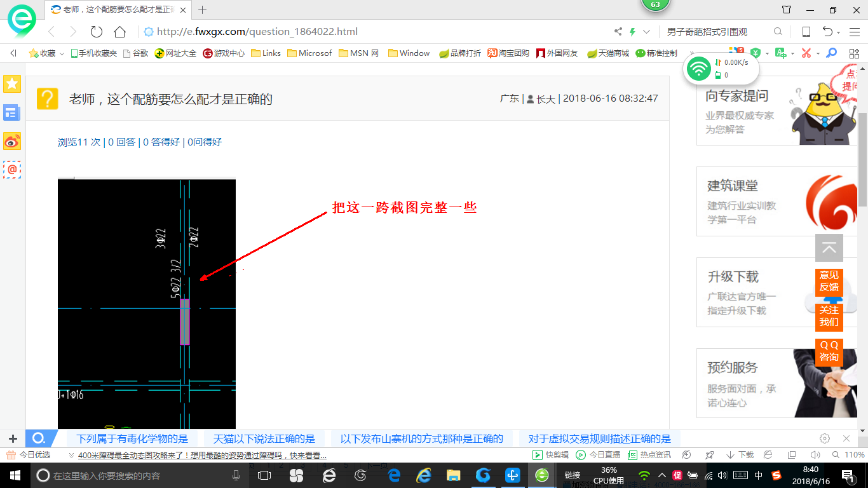Click the browser refresh icon
The image size is (868, 488).
[x=97, y=32]
